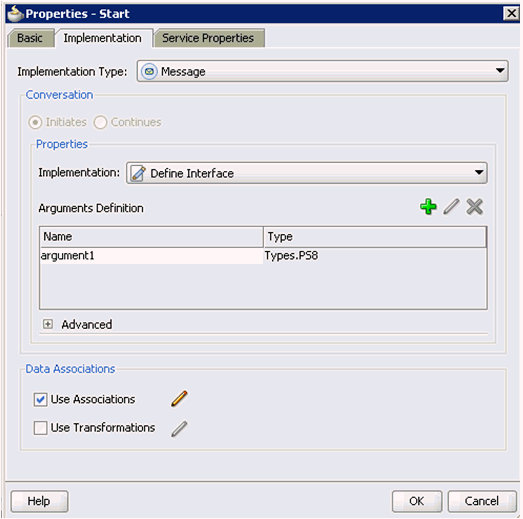Add a new argument with green plus

click(x=428, y=206)
